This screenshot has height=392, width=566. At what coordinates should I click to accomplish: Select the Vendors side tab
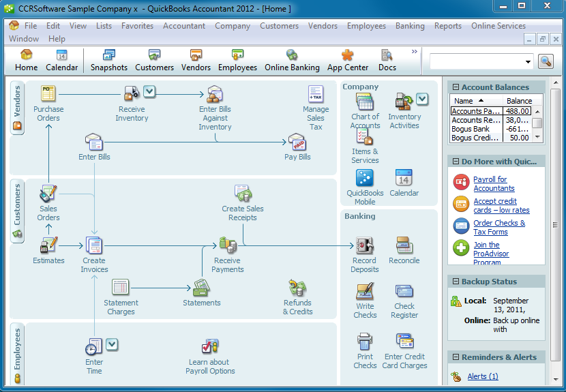pos(17,108)
